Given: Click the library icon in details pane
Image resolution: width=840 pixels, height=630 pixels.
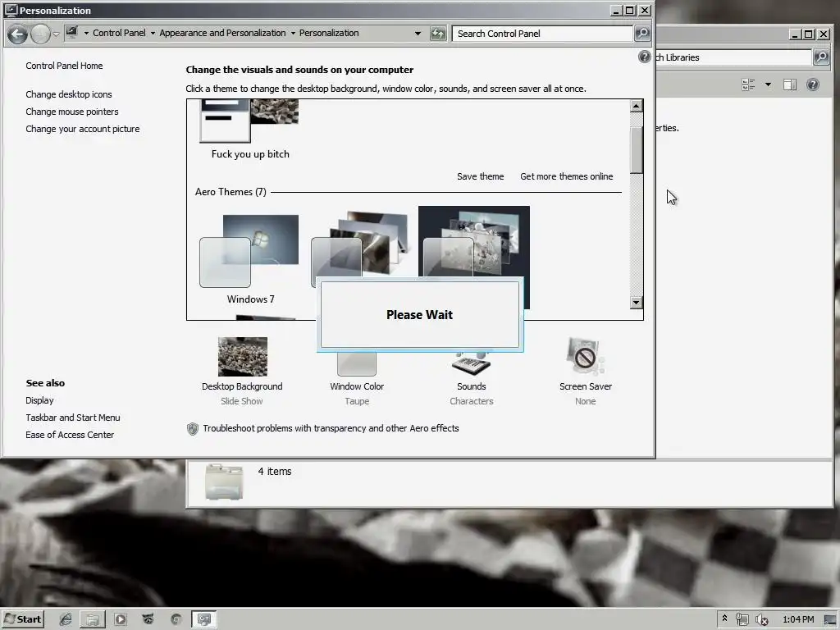Looking at the screenshot, I should coord(224,482).
